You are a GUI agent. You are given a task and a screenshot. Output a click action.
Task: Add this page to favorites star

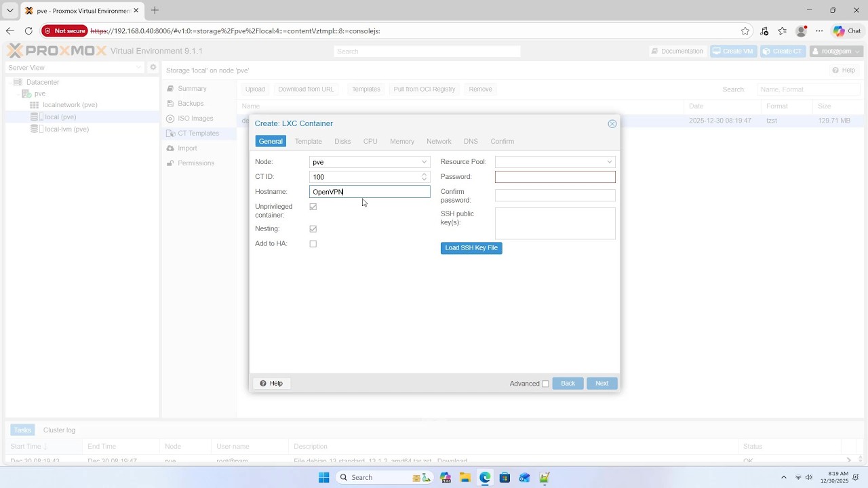tap(745, 31)
